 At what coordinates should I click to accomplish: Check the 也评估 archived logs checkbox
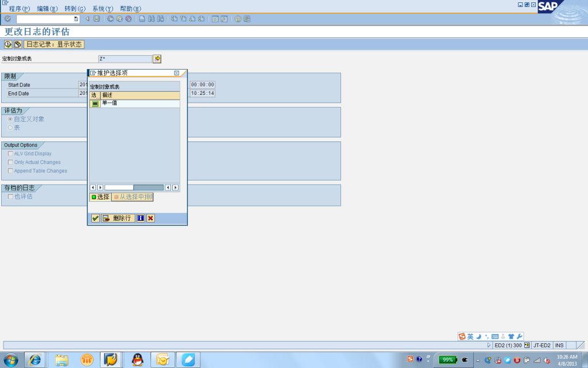pyautogui.click(x=10, y=197)
